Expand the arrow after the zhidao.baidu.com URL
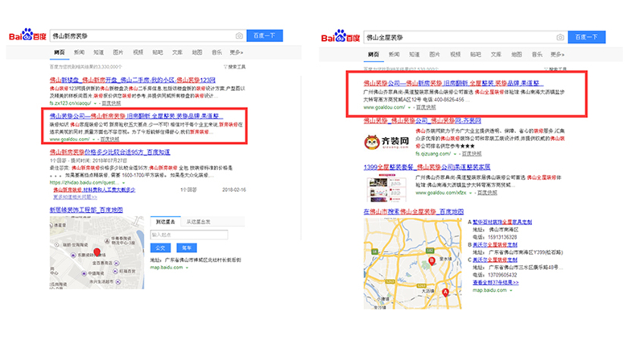The image size is (644, 341). point(123,183)
